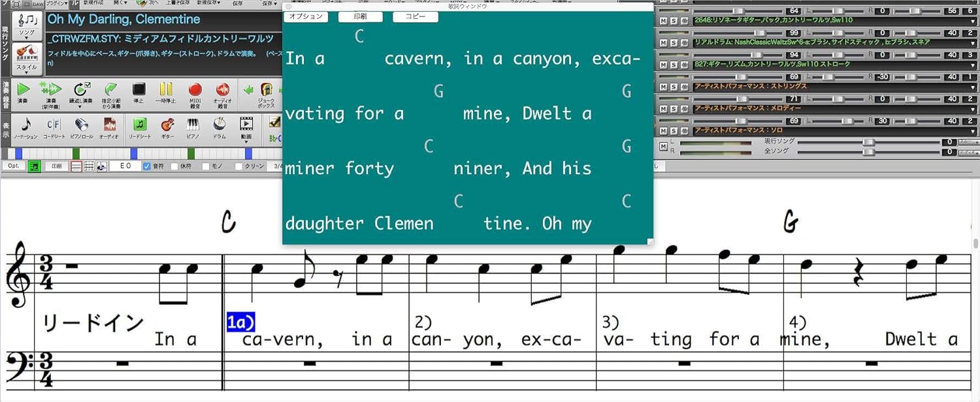The width and height of the screenshot is (980, 402).
Task: Open the コードシート chord sheet view
Action: click(54, 126)
